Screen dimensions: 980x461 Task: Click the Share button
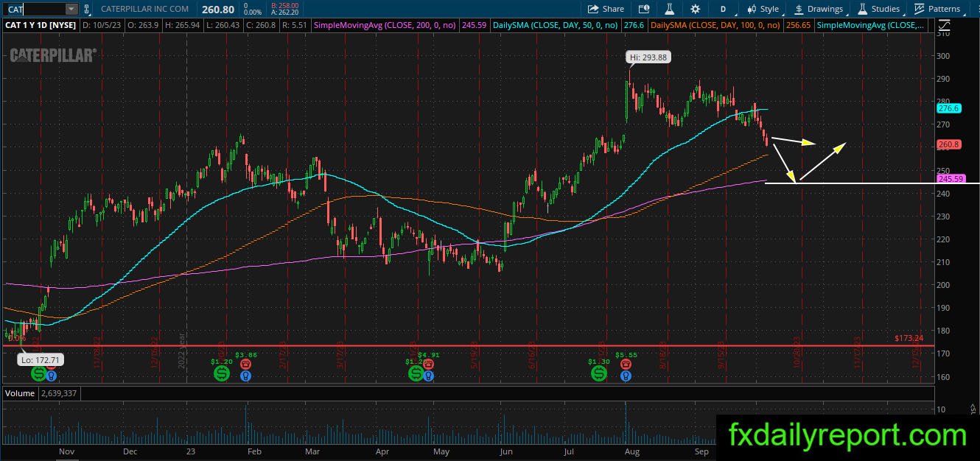click(606, 9)
